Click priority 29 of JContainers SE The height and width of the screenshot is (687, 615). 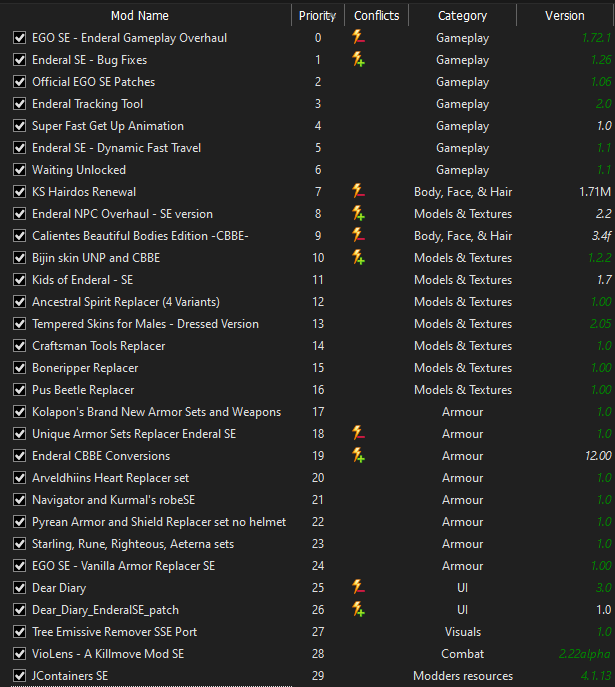click(318, 676)
